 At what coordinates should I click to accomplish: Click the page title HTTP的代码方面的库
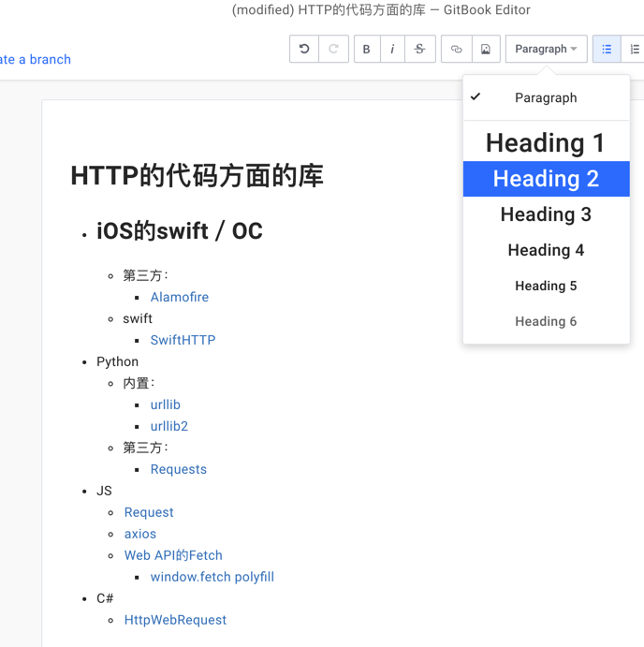click(197, 176)
